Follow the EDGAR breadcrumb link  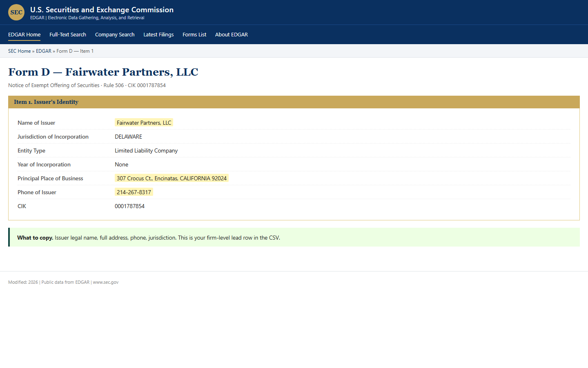[x=44, y=51]
